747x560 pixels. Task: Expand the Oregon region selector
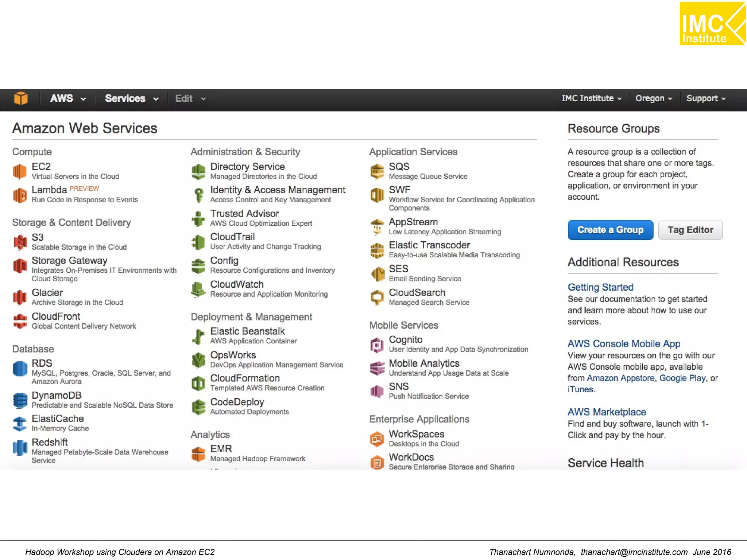(x=654, y=98)
